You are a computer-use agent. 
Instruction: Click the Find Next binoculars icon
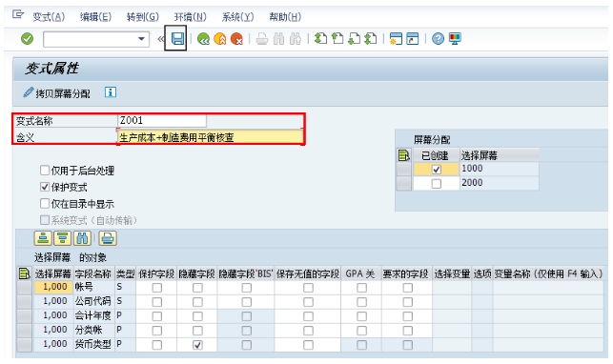[x=296, y=39]
